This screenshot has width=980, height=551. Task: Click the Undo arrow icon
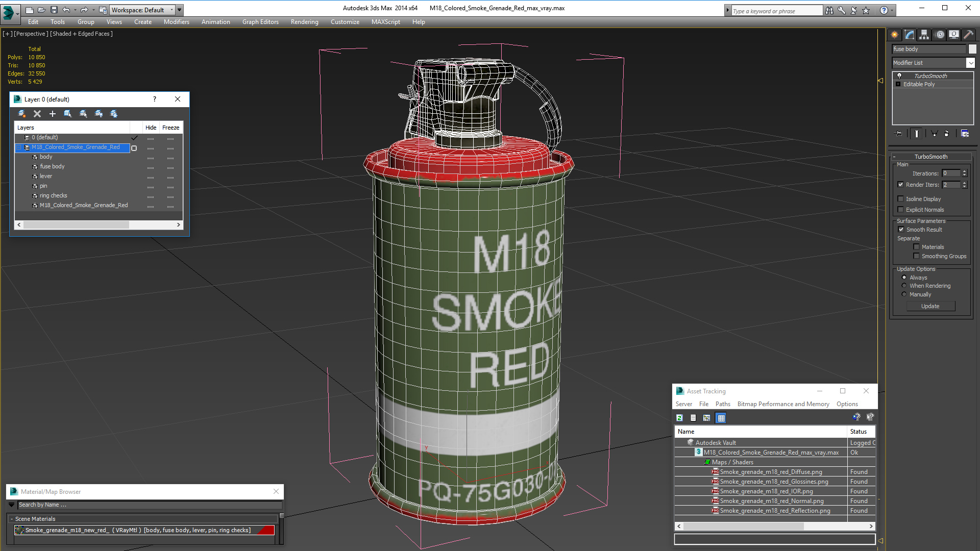66,10
